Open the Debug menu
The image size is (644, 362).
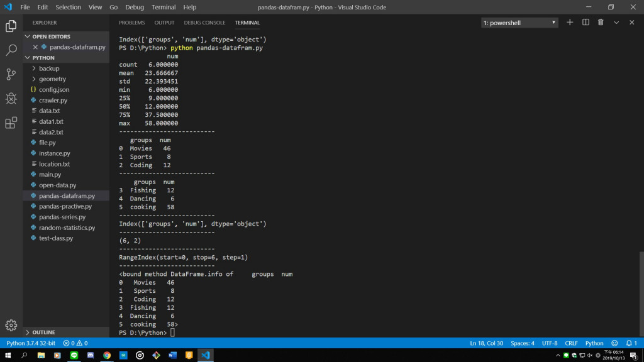click(135, 7)
